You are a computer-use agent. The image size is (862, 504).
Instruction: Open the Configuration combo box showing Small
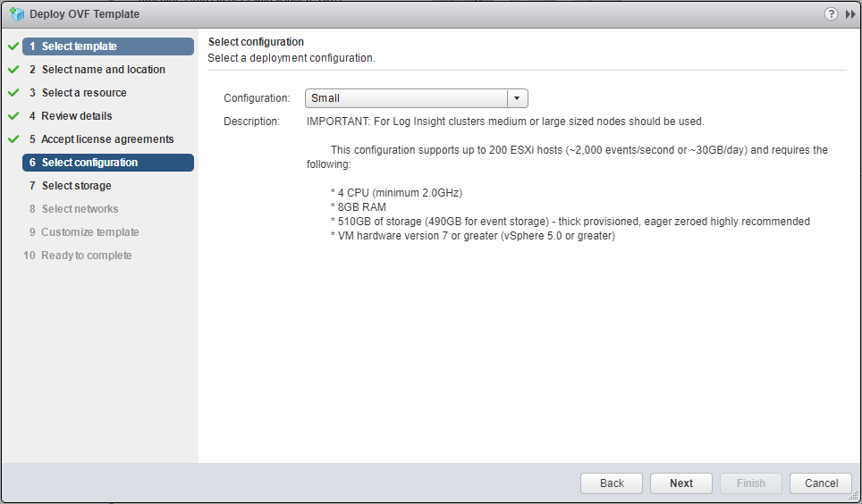click(407, 98)
